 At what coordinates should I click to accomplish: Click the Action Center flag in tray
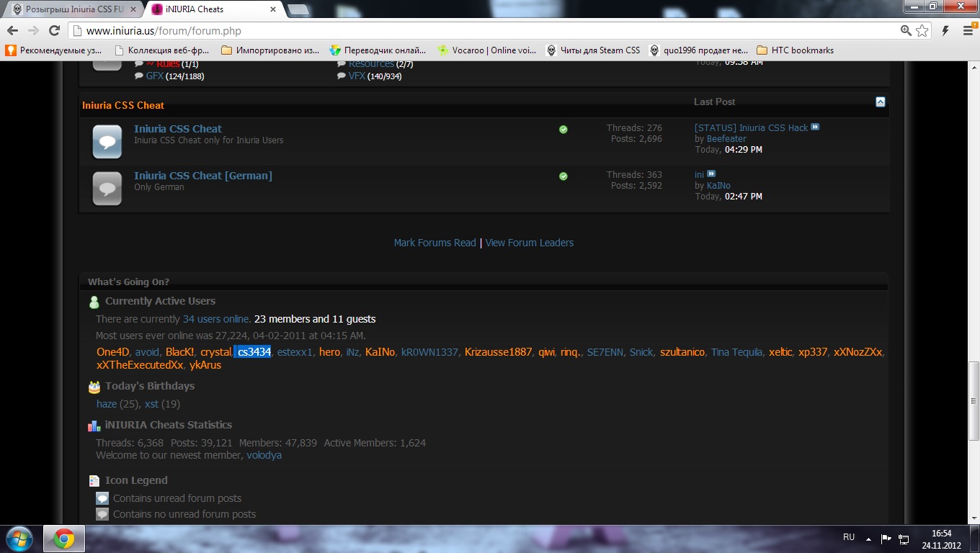[x=886, y=539]
